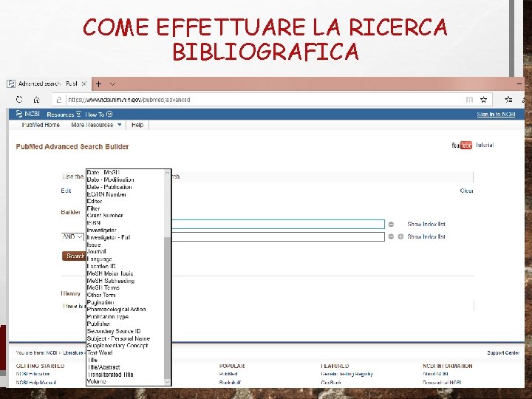Open the AND operator dropdown

point(72,236)
